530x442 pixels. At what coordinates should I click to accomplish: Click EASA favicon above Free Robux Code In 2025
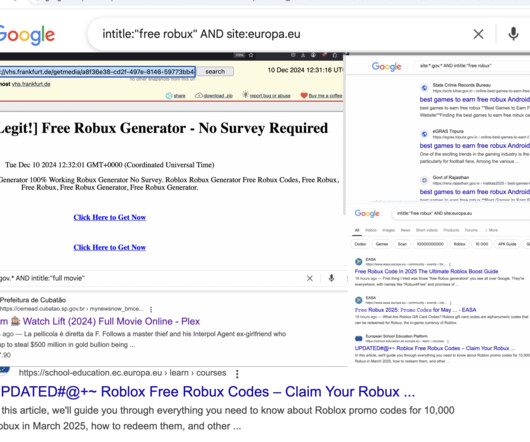pos(359,262)
